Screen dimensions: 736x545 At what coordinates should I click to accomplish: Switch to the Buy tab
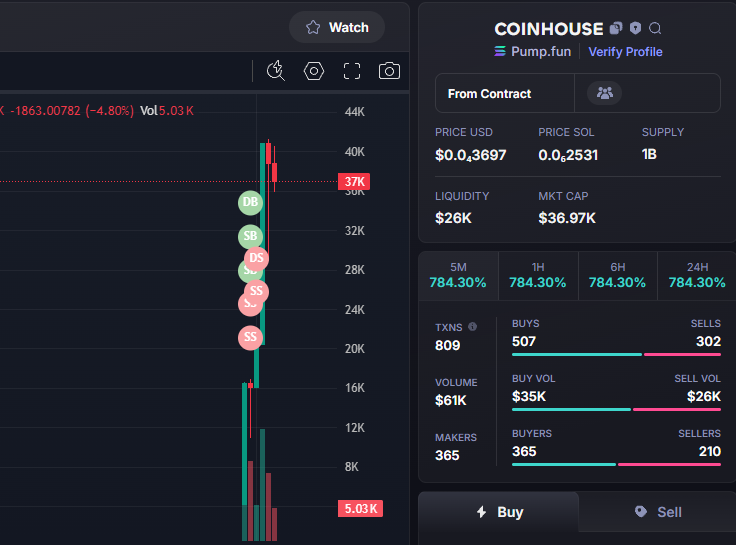coord(498,512)
